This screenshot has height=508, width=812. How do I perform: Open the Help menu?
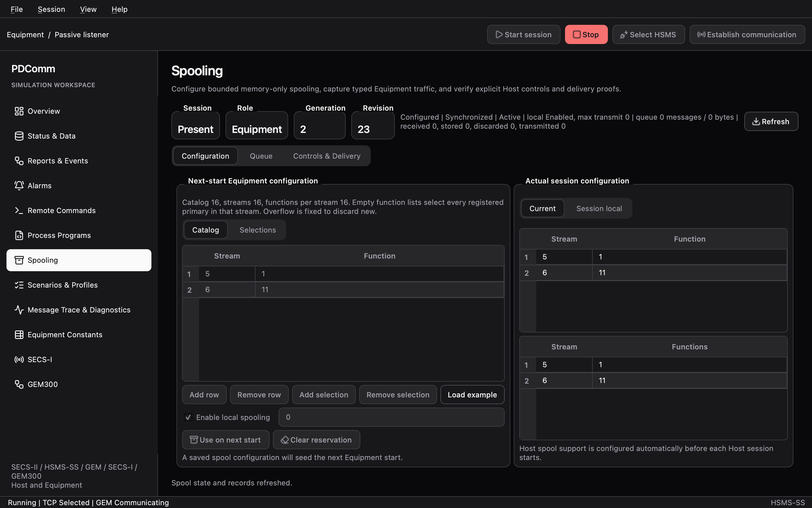click(x=120, y=9)
